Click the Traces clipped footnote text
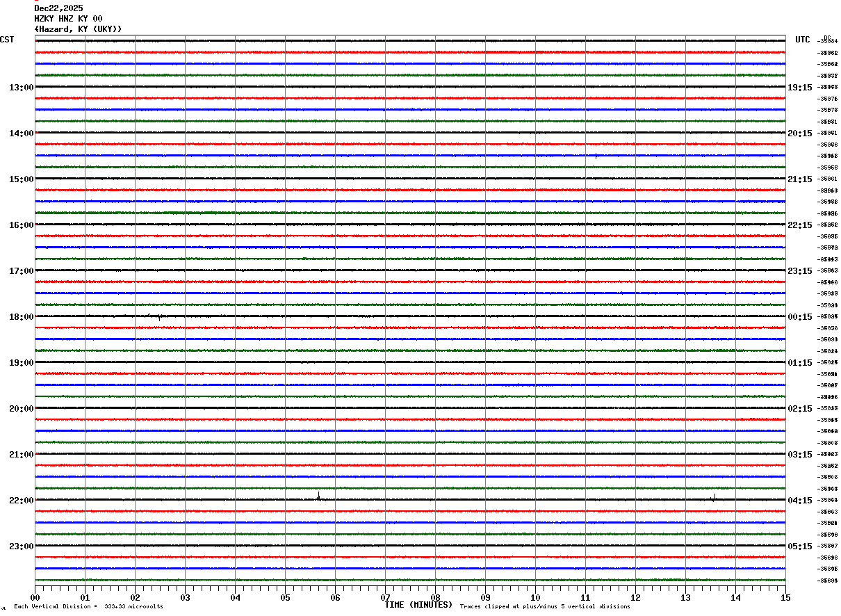Image resolution: width=841 pixels, height=616 pixels. (545, 606)
